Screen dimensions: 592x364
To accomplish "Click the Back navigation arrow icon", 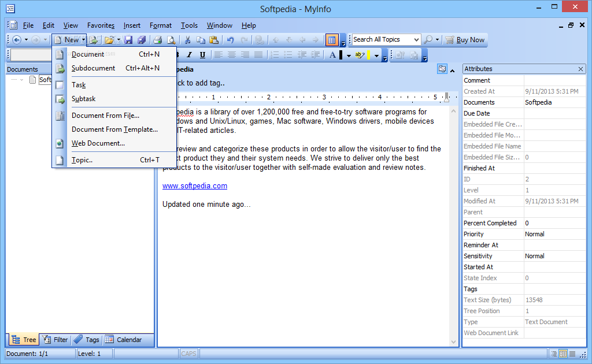I will pos(17,40).
